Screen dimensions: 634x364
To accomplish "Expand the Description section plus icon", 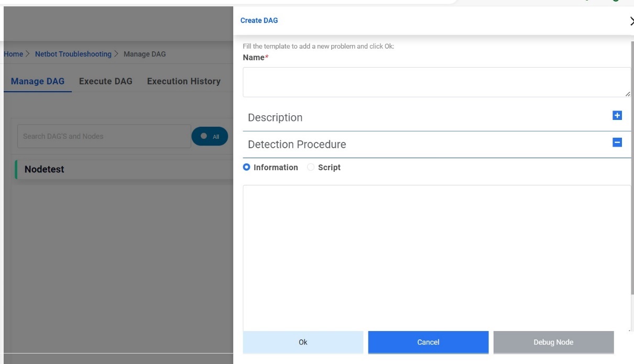I will [x=617, y=116].
